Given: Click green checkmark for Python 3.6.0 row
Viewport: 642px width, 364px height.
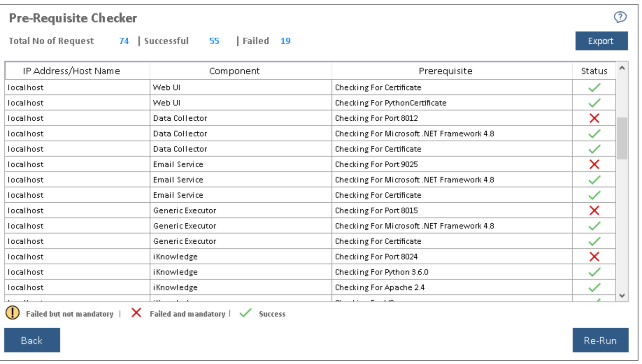Looking at the screenshot, I should [x=594, y=272].
